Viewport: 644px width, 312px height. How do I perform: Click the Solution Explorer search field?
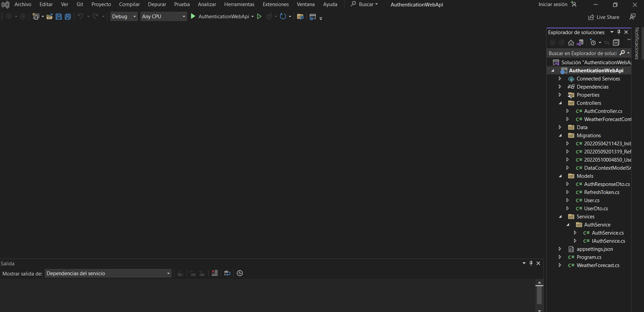[583, 53]
